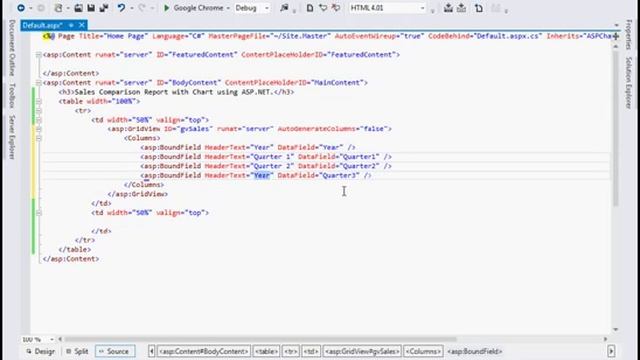
Task: Close the Default.aspx tab
Action: 82,25
